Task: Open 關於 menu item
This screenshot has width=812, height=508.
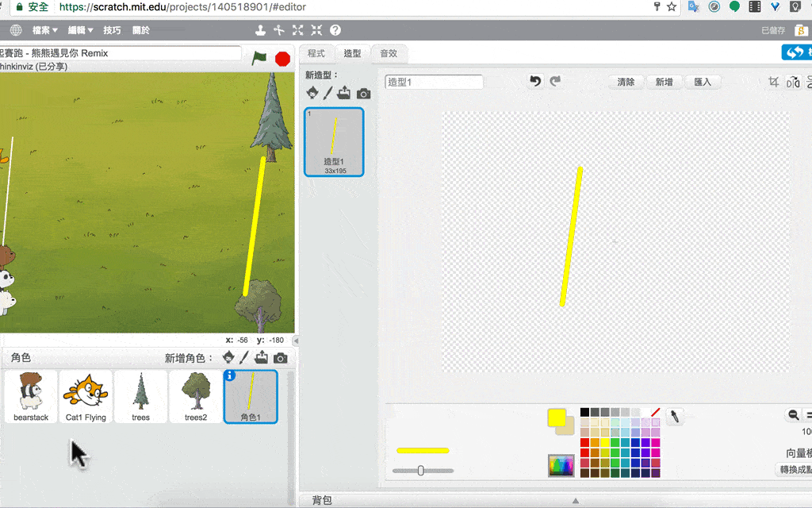Action: pyautogui.click(x=141, y=30)
